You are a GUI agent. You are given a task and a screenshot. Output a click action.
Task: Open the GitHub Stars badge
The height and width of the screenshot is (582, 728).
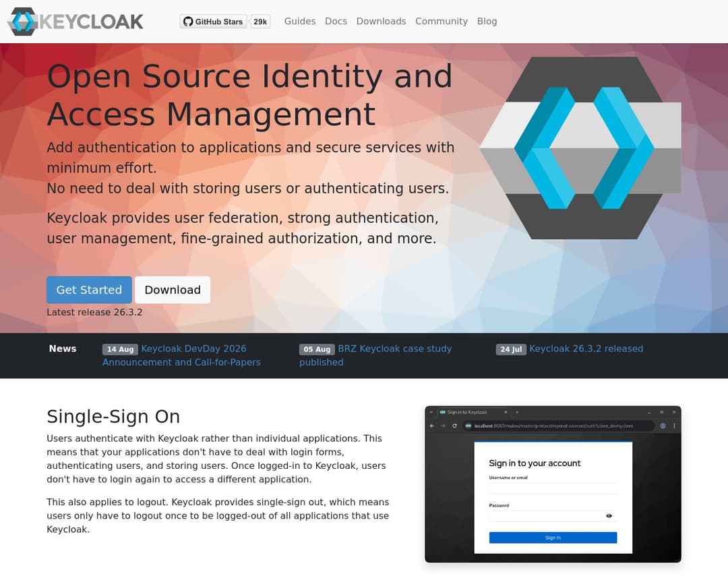[213, 22]
